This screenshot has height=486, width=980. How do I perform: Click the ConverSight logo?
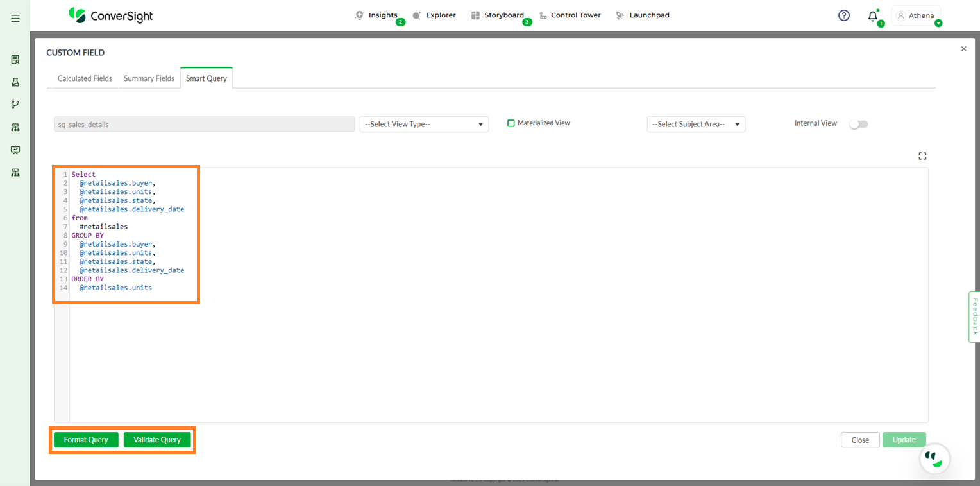[111, 15]
